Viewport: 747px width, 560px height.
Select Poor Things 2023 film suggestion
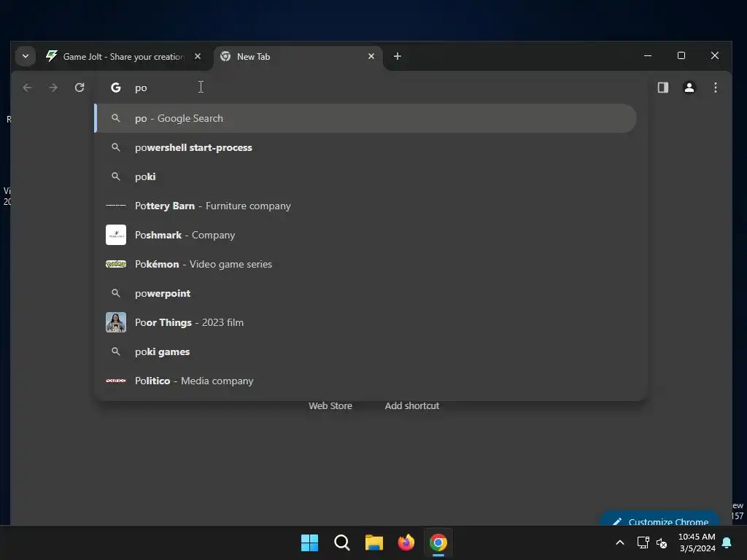pyautogui.click(x=365, y=322)
